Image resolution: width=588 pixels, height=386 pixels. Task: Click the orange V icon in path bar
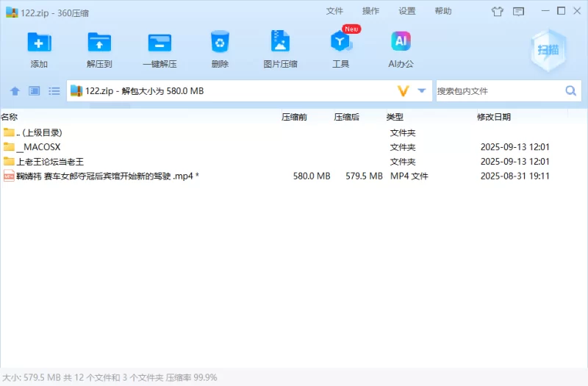(x=403, y=90)
